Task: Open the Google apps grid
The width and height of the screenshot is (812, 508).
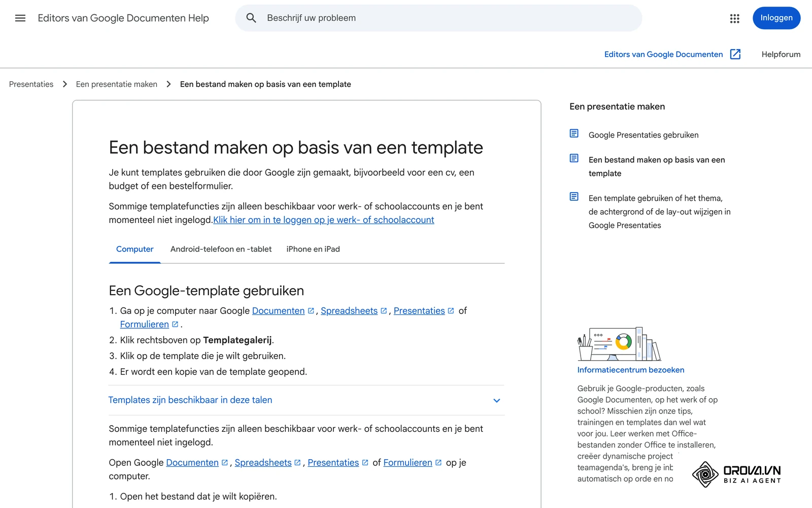Action: [734, 18]
